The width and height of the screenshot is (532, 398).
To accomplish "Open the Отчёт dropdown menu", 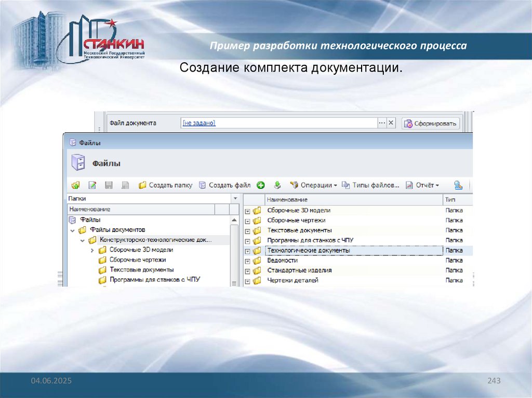I will 422,185.
